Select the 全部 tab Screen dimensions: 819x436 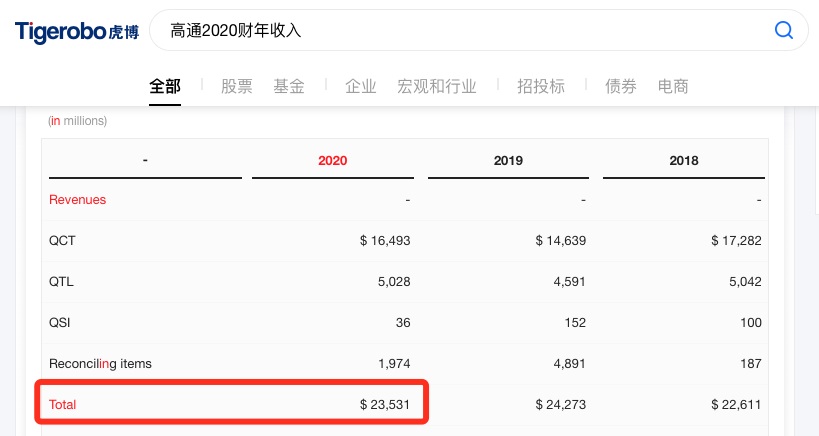(165, 86)
